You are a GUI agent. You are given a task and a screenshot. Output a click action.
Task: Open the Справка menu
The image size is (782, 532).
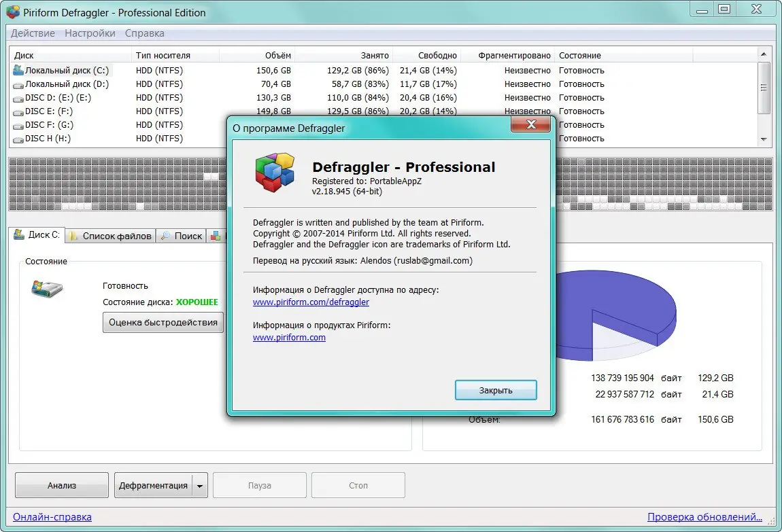(145, 33)
